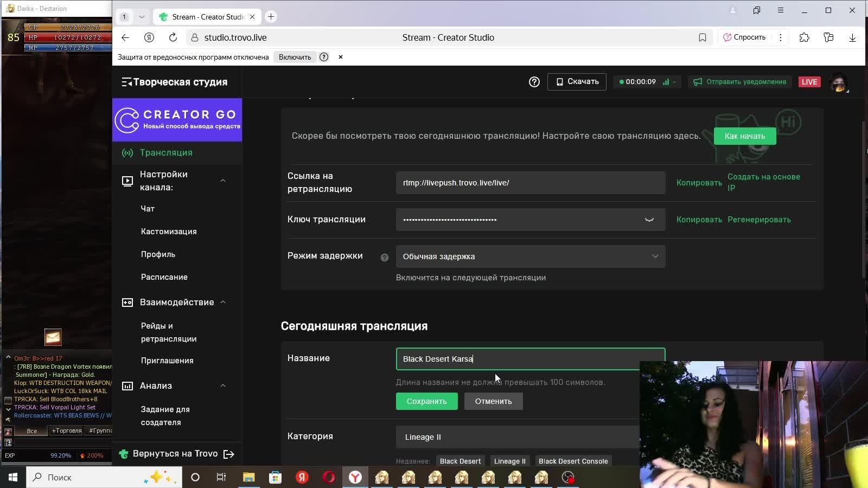Select Кастомизация in the sidebar menu
This screenshot has height=488, width=868.
click(x=169, y=231)
